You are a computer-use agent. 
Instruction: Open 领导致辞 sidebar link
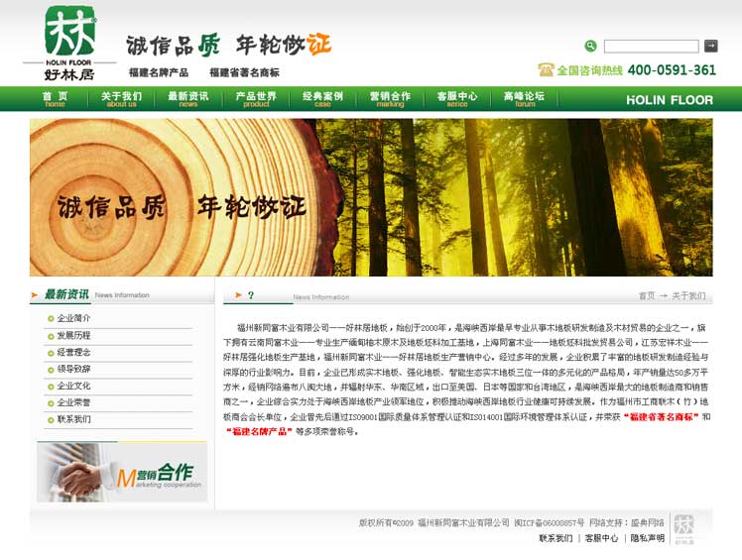(73, 369)
